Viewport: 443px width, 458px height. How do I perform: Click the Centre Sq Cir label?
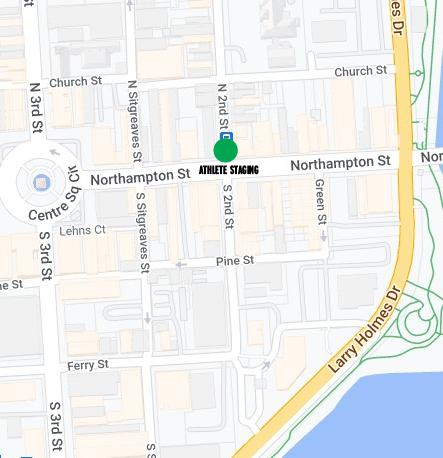coord(55,195)
